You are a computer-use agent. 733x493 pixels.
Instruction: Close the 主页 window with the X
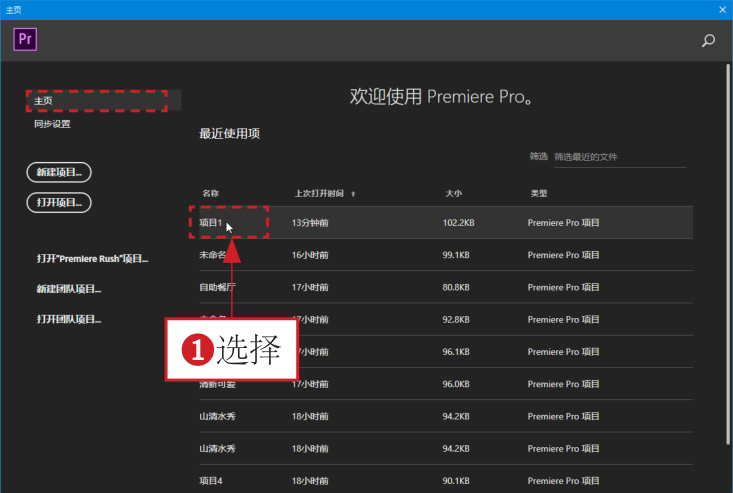(x=722, y=9)
